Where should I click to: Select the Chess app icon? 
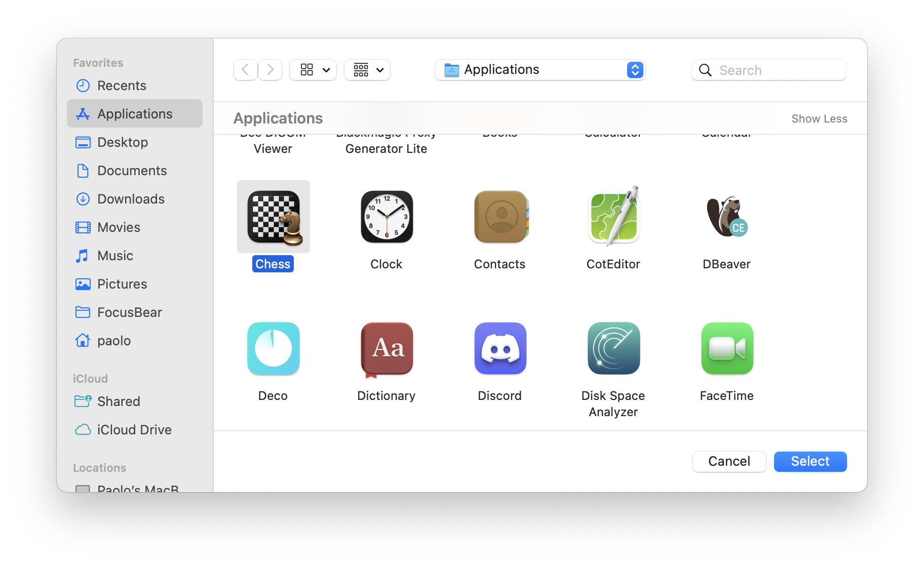point(274,217)
